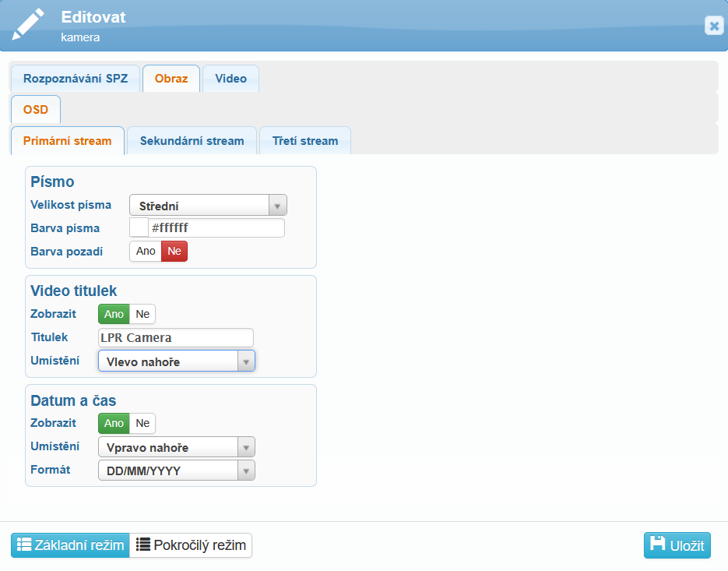Close the Editovat dialog with X icon
The height and width of the screenshot is (571, 728).
click(x=713, y=26)
